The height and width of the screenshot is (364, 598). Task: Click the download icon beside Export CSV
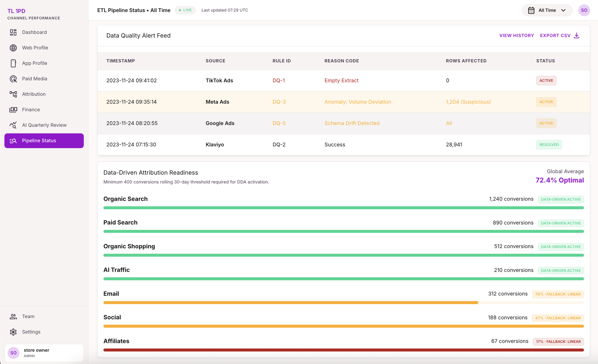pos(577,36)
